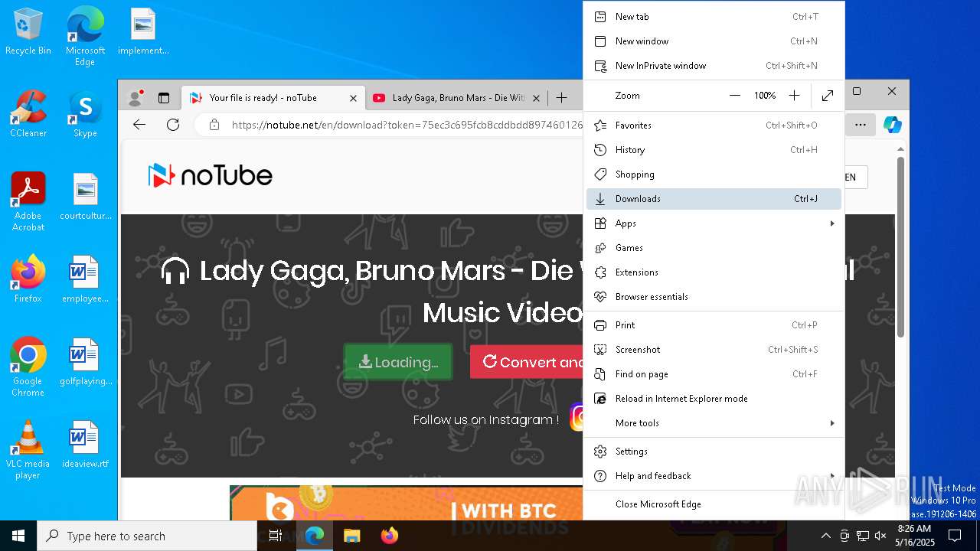
Task: Open the Windows Start menu
Action: [x=18, y=536]
